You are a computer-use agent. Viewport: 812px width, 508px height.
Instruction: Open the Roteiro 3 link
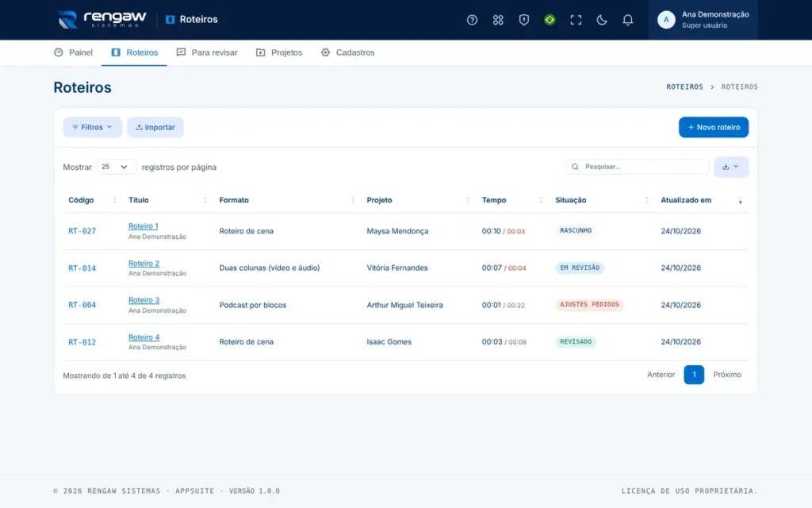pyautogui.click(x=144, y=300)
